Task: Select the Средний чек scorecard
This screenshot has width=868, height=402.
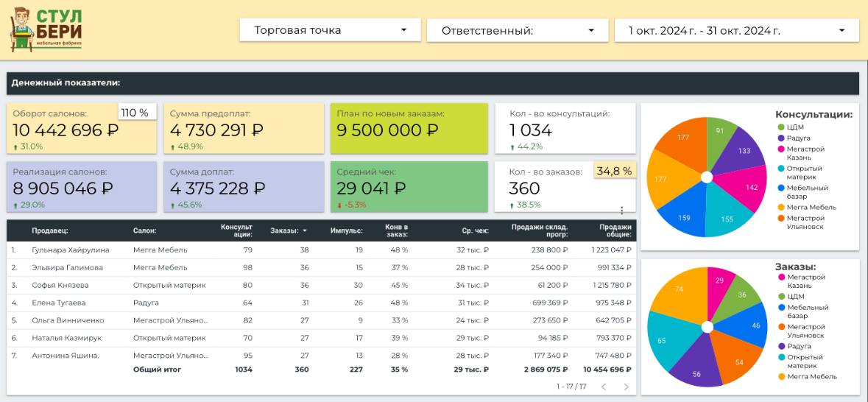Action: pos(409,186)
